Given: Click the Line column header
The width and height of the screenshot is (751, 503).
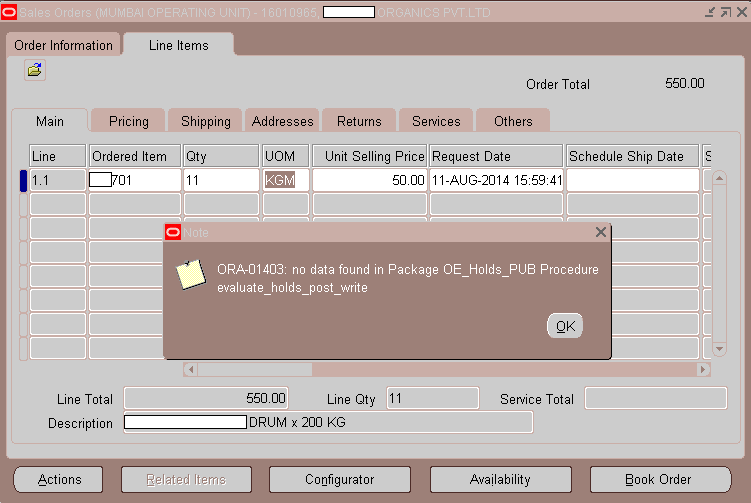Looking at the screenshot, I should tap(57, 156).
